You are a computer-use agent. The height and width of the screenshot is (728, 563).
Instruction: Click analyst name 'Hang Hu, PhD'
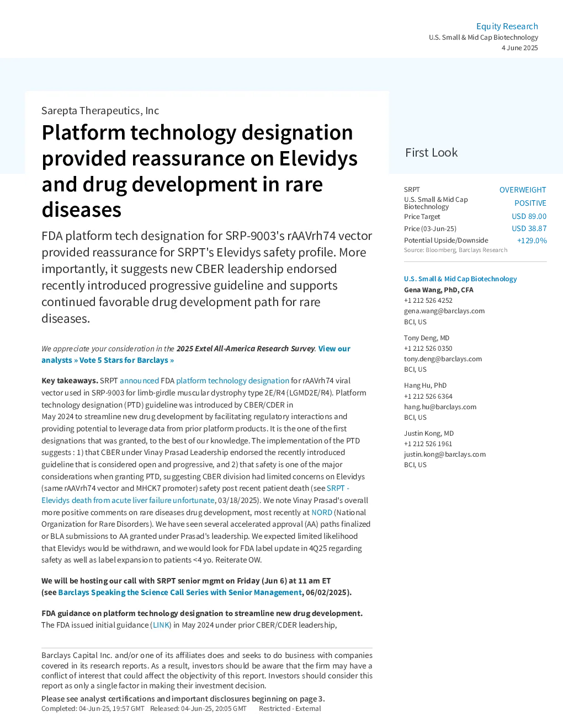pyautogui.click(x=425, y=386)
